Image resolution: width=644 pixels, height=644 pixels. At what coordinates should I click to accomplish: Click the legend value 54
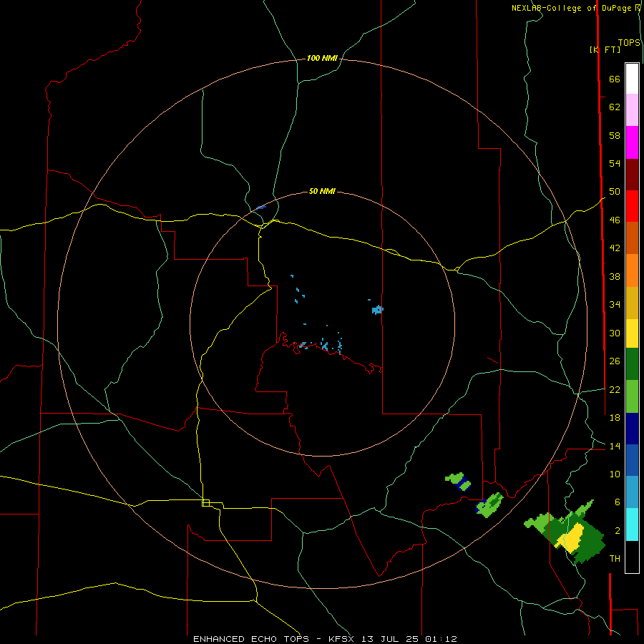(615, 163)
